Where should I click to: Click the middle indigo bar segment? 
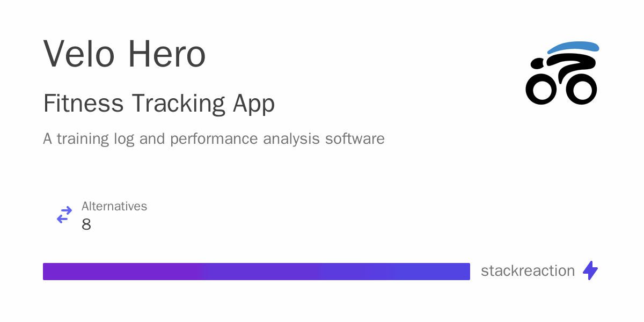click(262, 272)
